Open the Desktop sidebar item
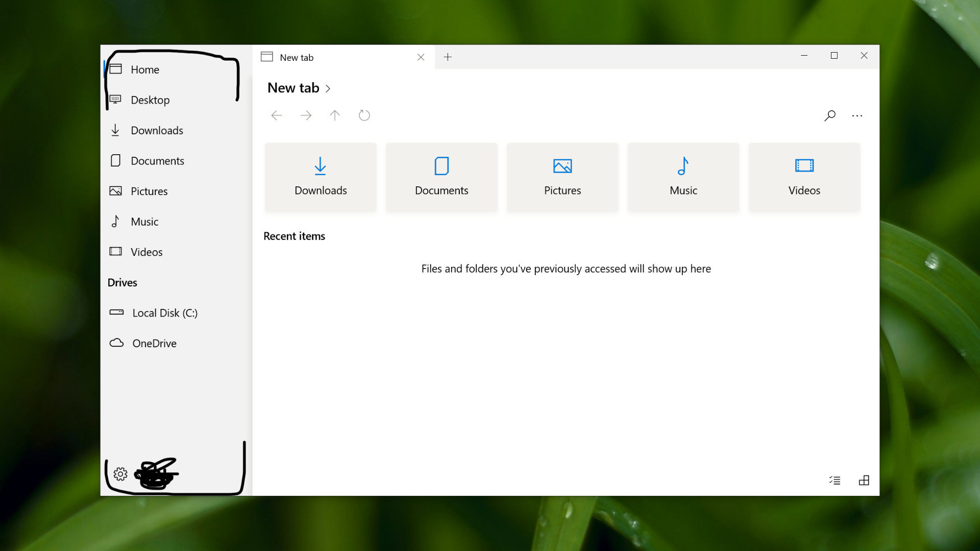Screen dimensions: 980x551 click(x=151, y=100)
